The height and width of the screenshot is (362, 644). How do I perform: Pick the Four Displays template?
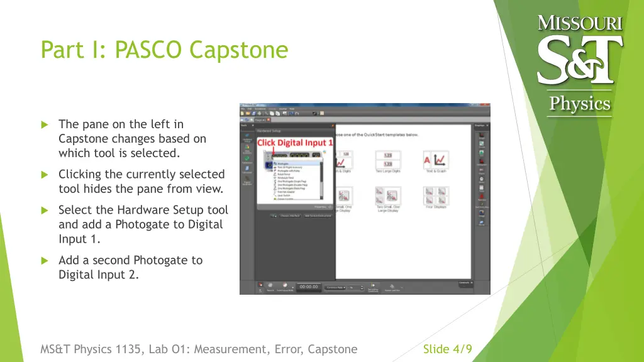(435, 196)
